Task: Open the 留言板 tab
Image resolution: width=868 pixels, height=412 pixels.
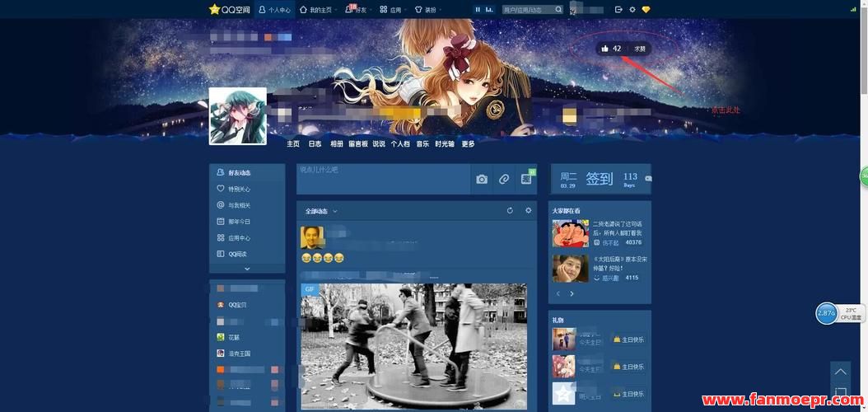Action: [x=358, y=143]
